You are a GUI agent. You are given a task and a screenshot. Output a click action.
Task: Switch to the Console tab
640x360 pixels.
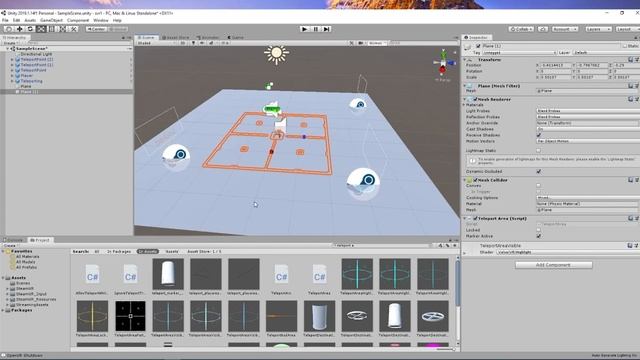click(13, 240)
